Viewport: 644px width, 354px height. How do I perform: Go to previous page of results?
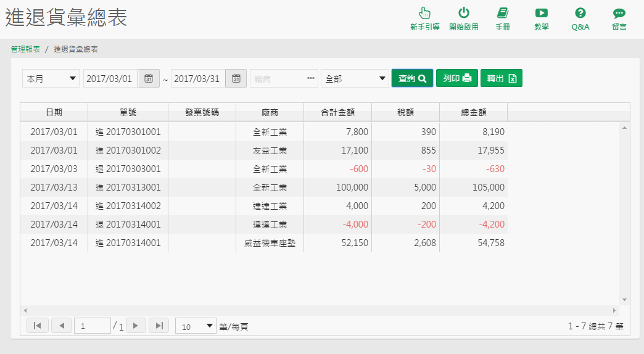click(62, 326)
